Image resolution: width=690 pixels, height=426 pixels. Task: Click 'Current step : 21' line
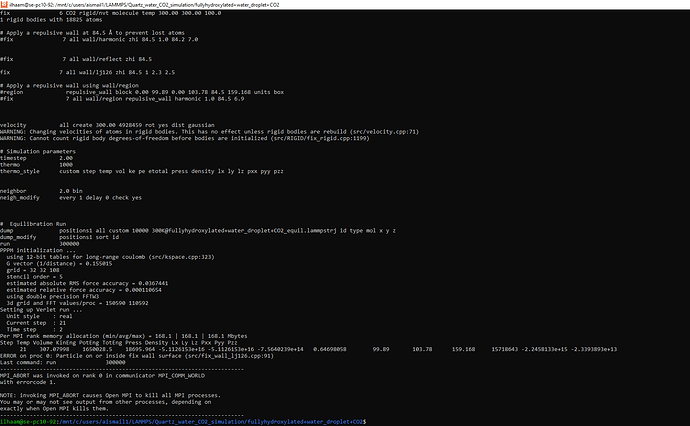click(x=36, y=323)
